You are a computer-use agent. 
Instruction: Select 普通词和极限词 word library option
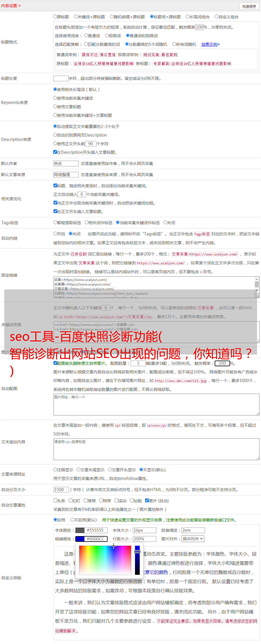pos(128,36)
